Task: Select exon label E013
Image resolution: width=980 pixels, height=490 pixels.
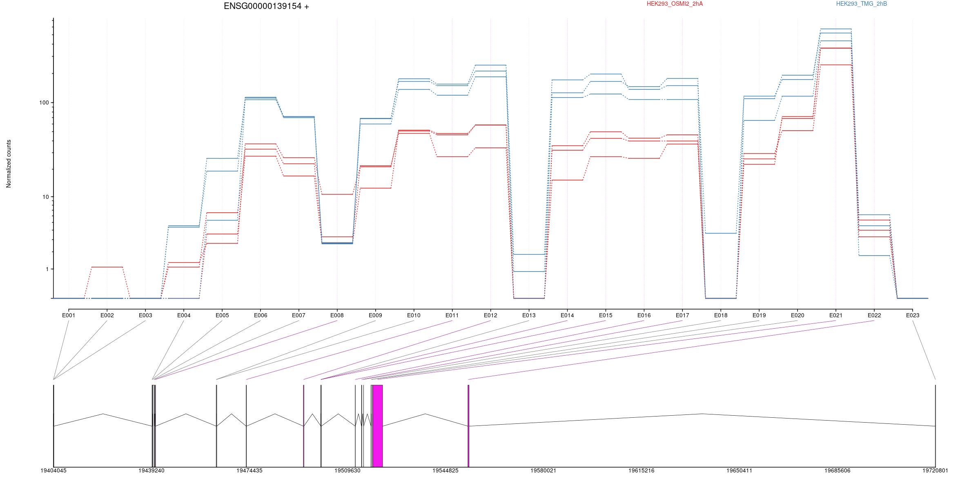Action: [x=529, y=315]
